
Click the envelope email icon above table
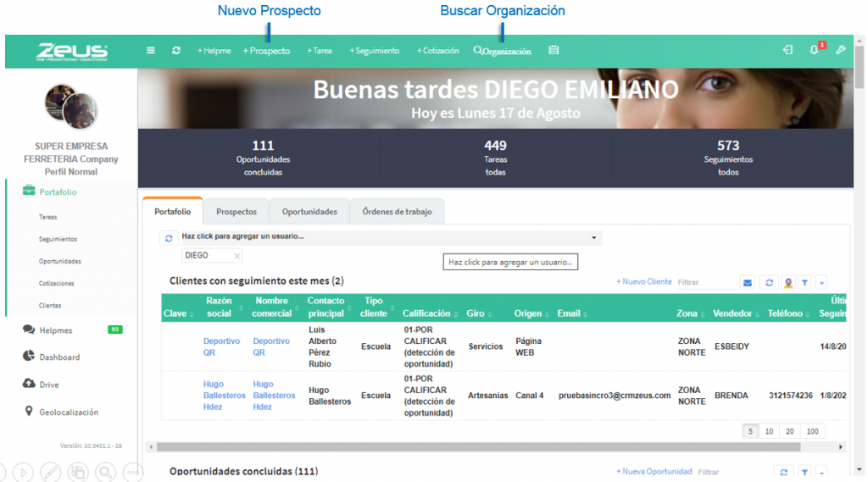[748, 283]
